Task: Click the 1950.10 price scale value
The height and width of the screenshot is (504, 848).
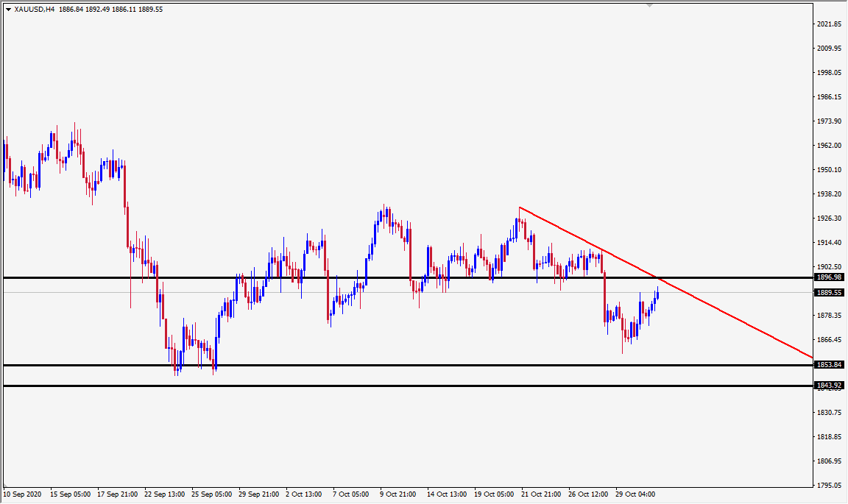Action: coord(829,169)
